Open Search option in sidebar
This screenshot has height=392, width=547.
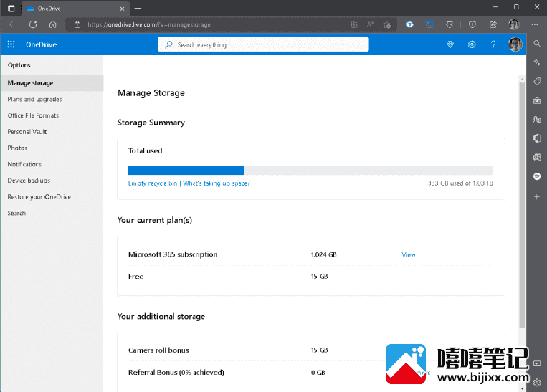click(16, 213)
